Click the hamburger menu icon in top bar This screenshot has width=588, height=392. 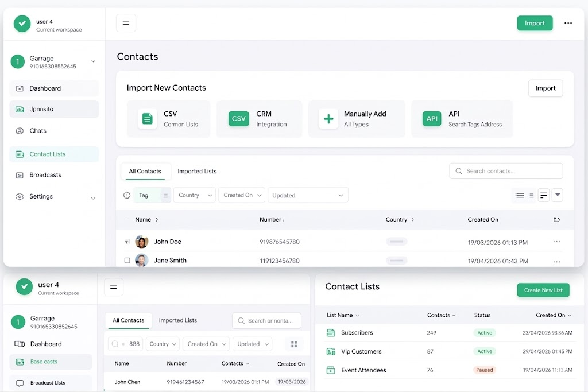[126, 24]
